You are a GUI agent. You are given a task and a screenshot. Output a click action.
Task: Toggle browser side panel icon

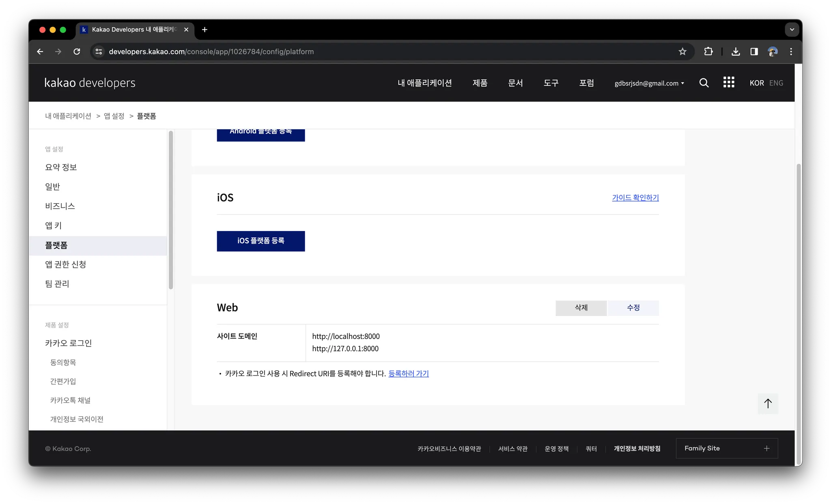(754, 51)
